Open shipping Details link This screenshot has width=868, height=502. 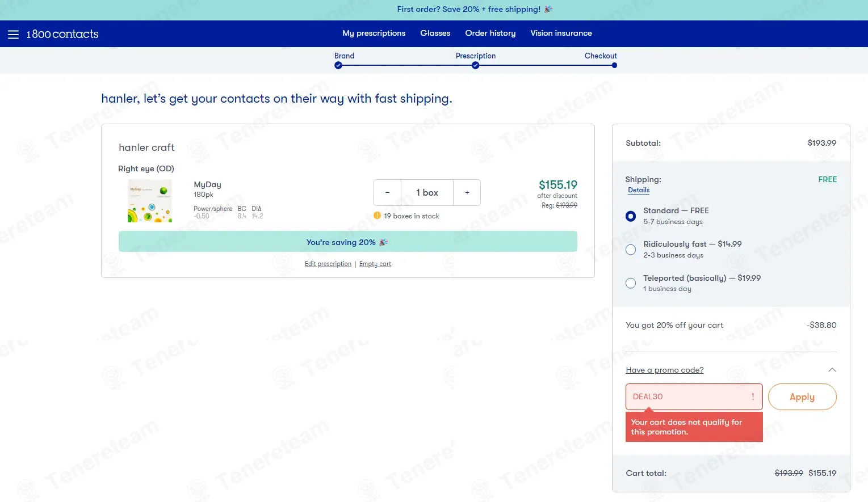pyautogui.click(x=639, y=190)
